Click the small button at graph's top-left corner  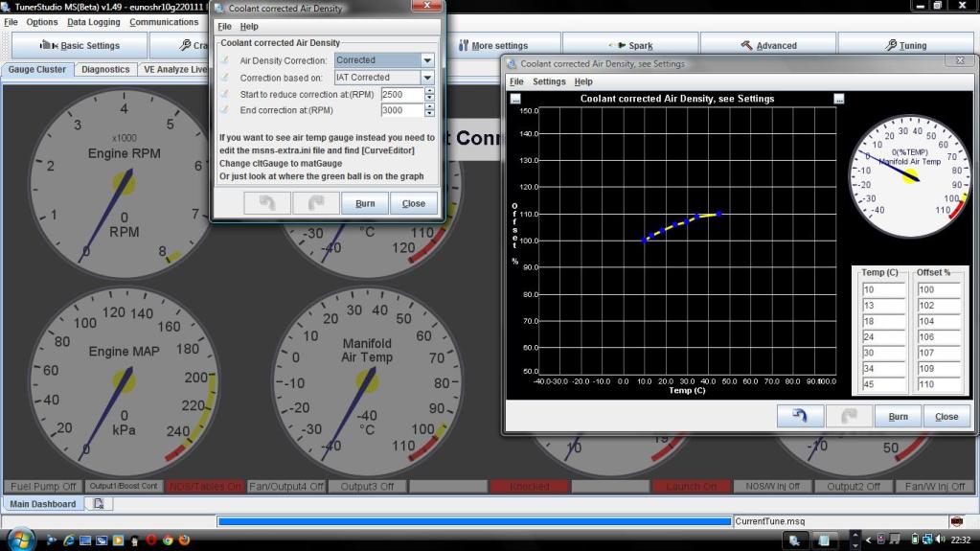(x=515, y=99)
